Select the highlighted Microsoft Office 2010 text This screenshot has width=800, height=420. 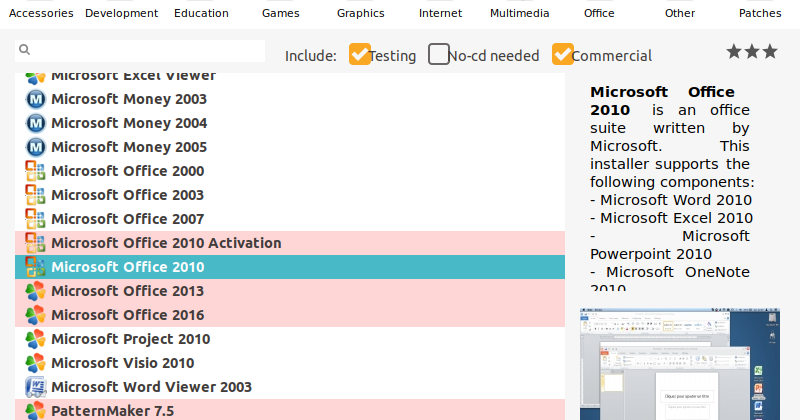[x=128, y=267]
